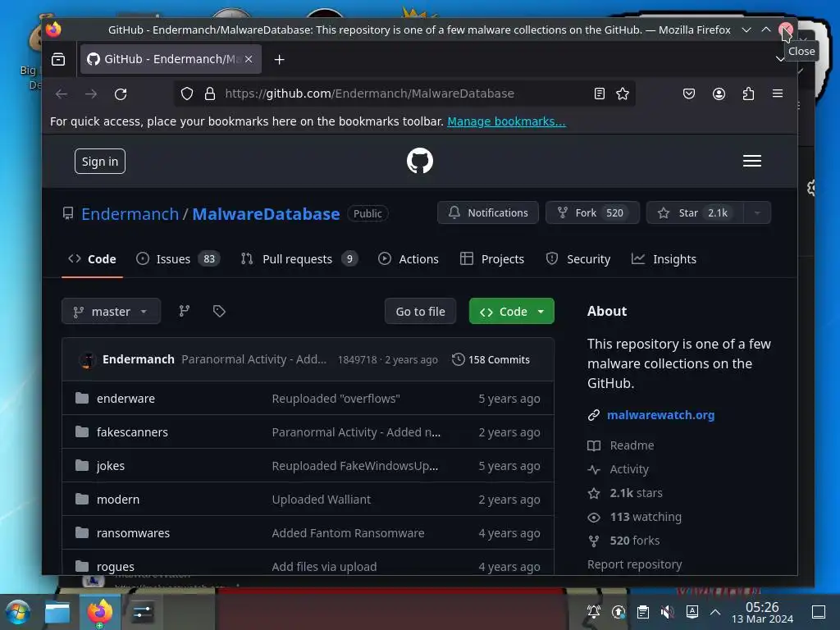Image resolution: width=840 pixels, height=630 pixels.
Task: Switch to the Code tab
Action: tap(92, 259)
